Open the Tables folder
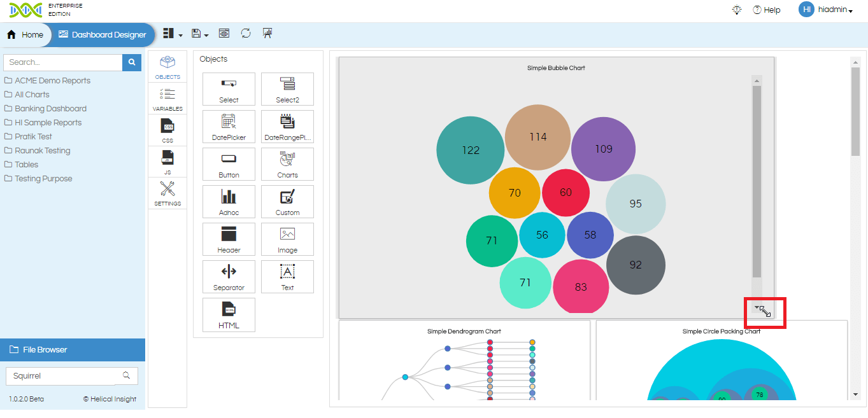This screenshot has height=418, width=868. 22,165
